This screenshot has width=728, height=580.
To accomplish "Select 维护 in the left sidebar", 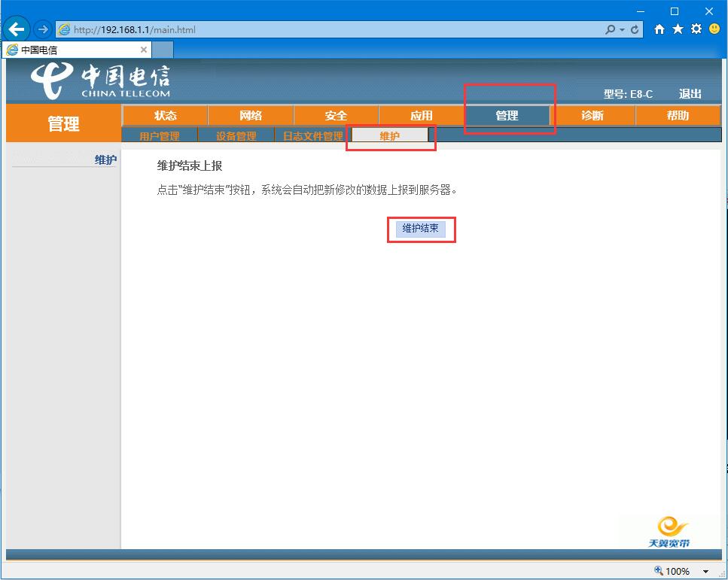I will pyautogui.click(x=106, y=160).
